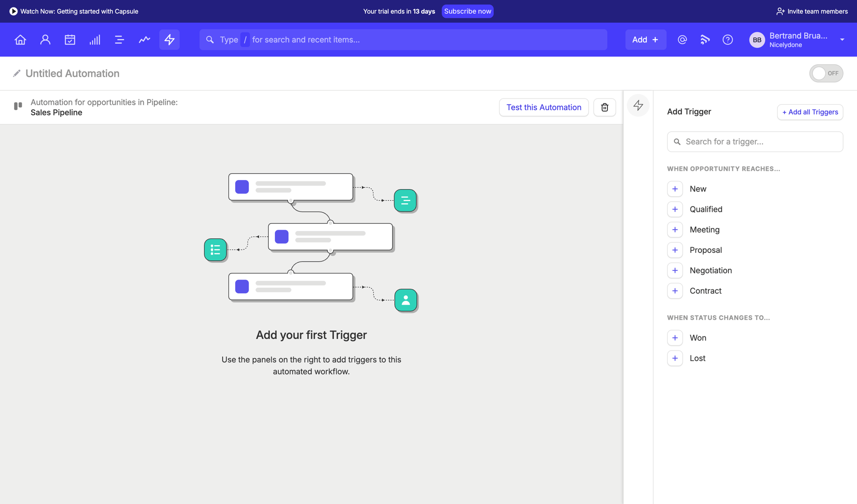The width and height of the screenshot is (857, 504).
Task: Open the Home dashboard icon
Action: point(20,40)
